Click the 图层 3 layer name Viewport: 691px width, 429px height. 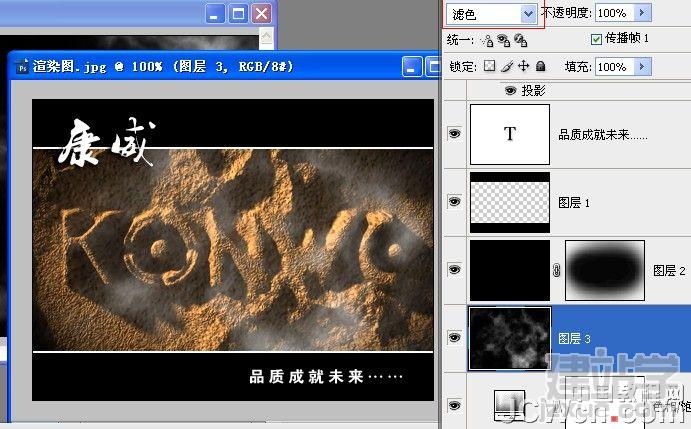[x=574, y=339]
